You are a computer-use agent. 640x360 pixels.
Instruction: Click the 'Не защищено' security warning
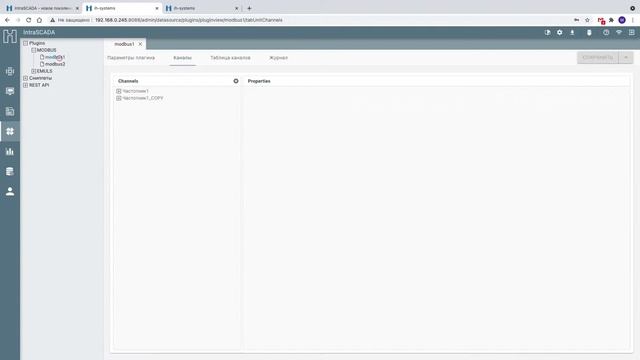click(x=70, y=20)
